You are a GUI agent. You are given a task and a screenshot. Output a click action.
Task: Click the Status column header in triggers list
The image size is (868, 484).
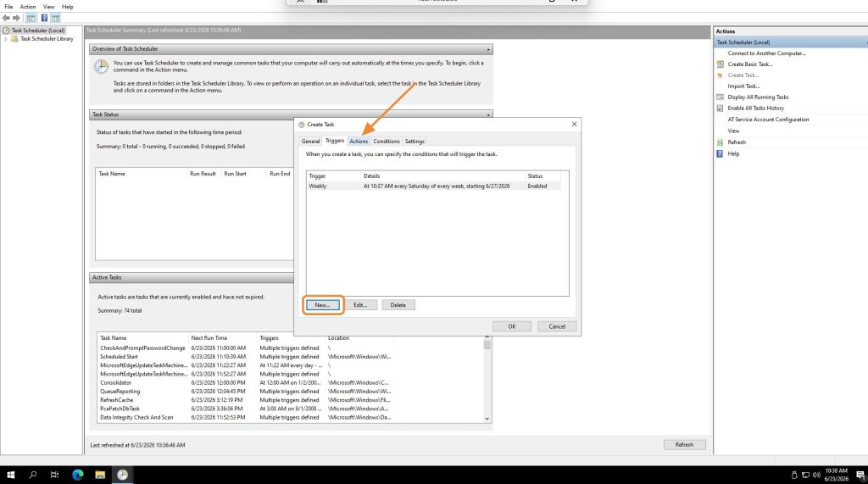click(x=542, y=176)
